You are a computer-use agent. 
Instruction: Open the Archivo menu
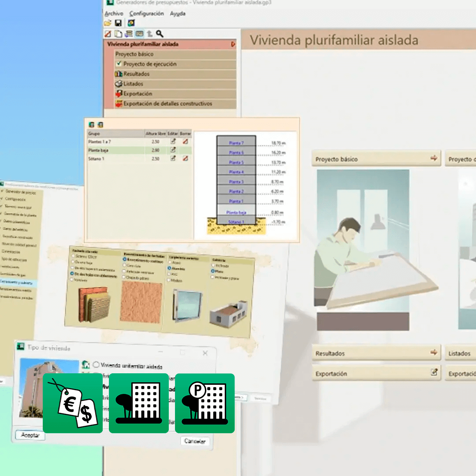tap(114, 14)
